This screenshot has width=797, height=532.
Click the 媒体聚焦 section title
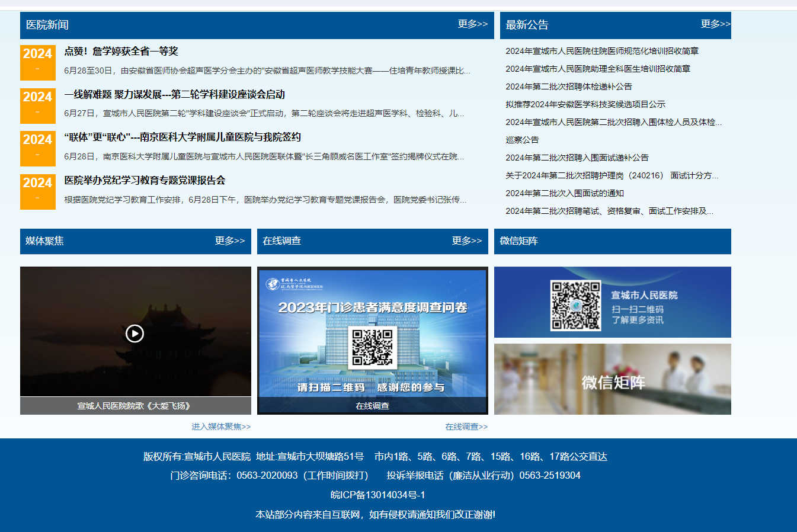(x=44, y=241)
